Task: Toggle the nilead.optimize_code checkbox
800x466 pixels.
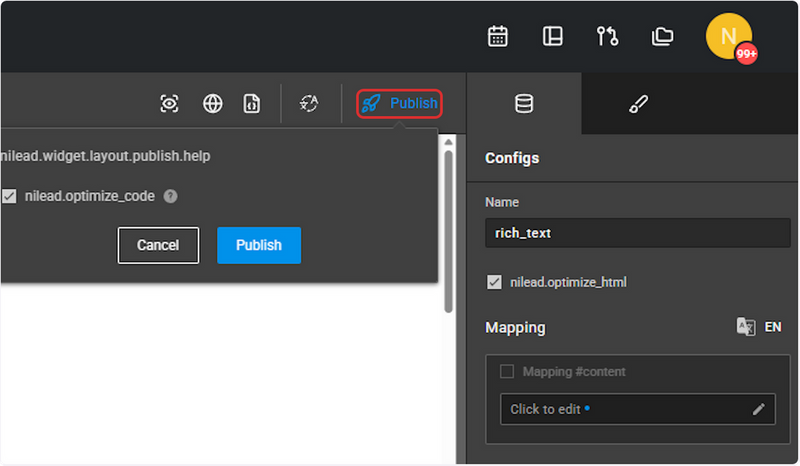Action: point(9,196)
